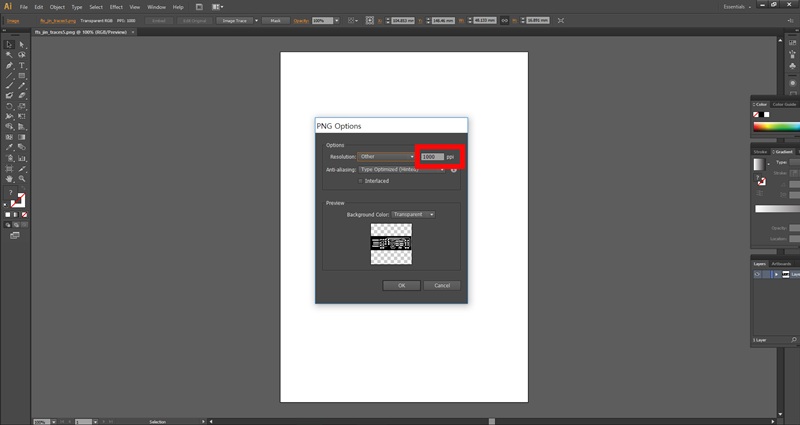Image resolution: width=800 pixels, height=425 pixels.
Task: Select the Blob Brush tool
Action: 9,95
